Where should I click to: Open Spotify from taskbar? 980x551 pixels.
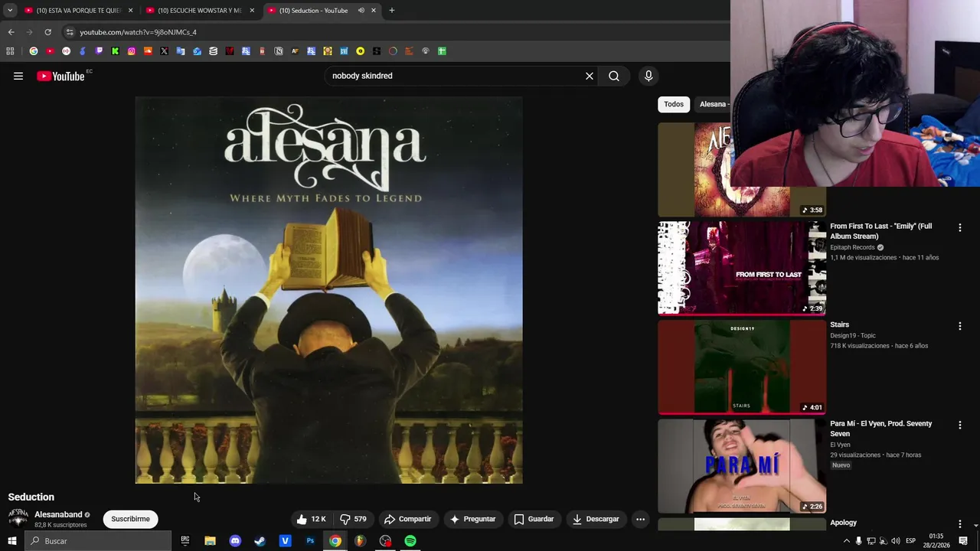click(410, 541)
